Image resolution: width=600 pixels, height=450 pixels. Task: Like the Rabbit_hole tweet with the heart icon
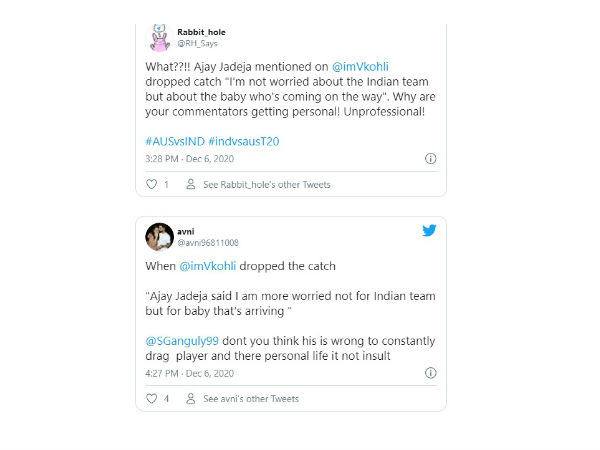[x=152, y=184]
